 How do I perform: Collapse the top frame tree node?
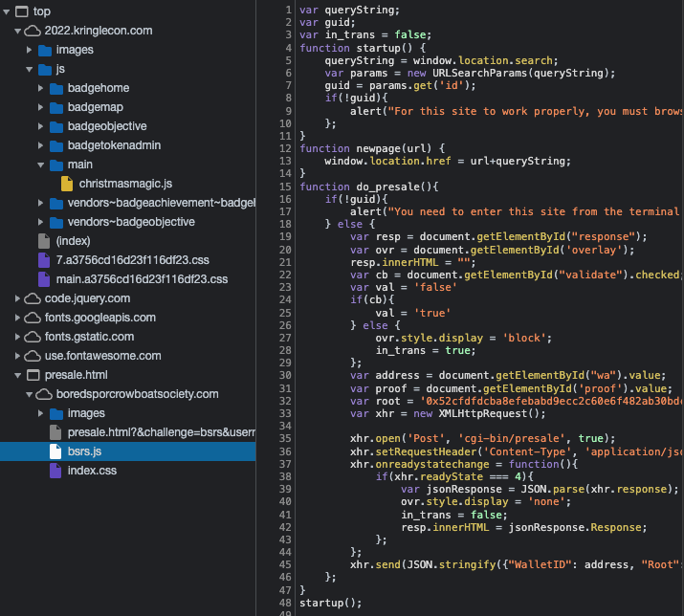(9, 11)
